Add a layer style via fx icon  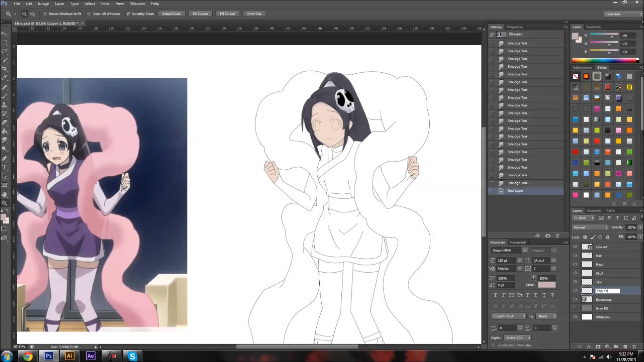[589, 347]
